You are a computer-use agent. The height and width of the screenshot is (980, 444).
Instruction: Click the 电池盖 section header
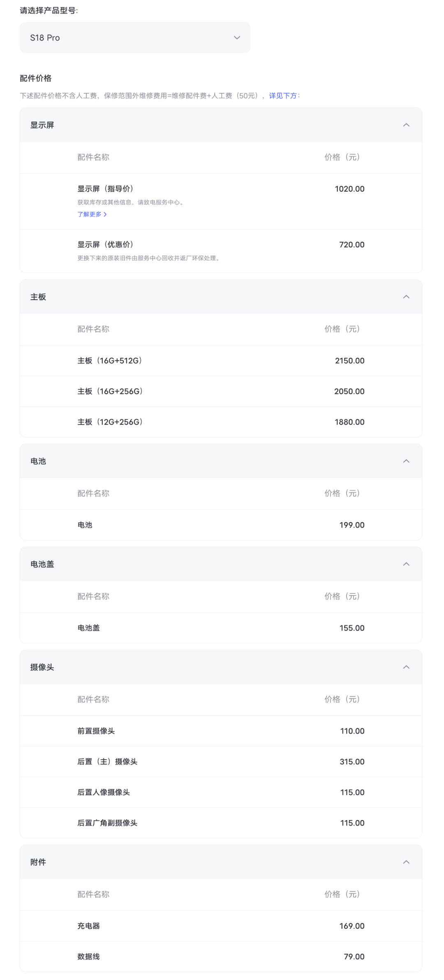[x=221, y=564]
